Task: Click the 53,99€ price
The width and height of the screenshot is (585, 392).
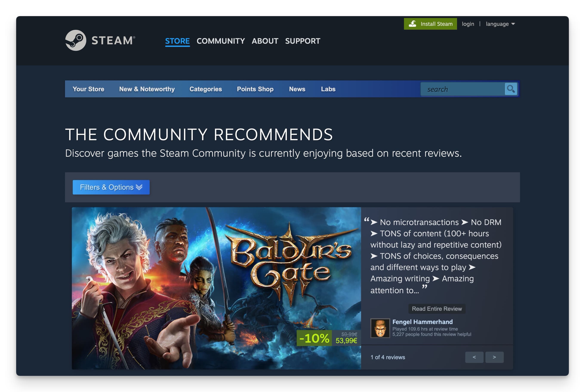Action: [x=346, y=340]
